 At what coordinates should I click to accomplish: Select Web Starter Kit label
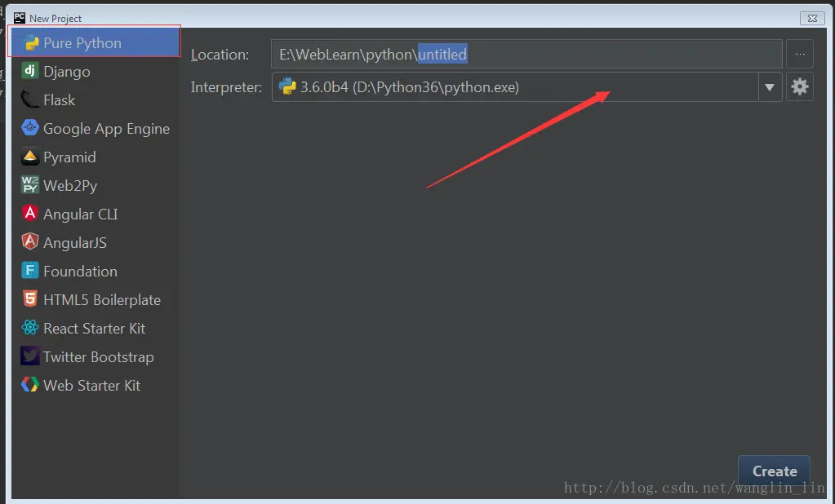92,385
